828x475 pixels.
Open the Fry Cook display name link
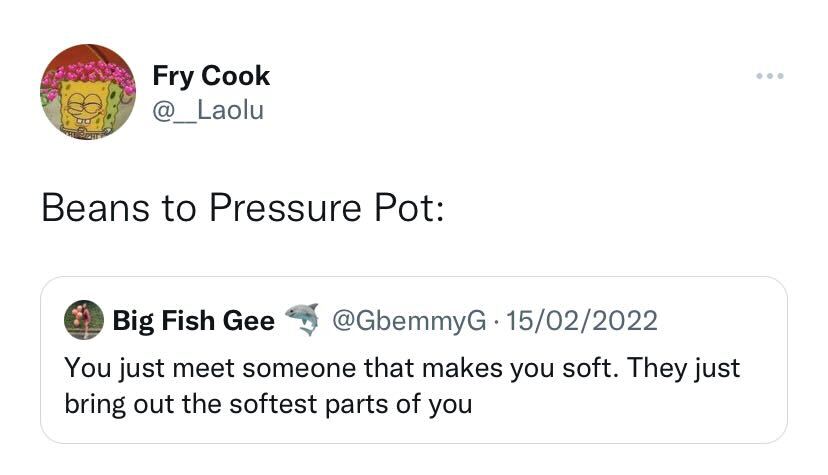pos(211,76)
